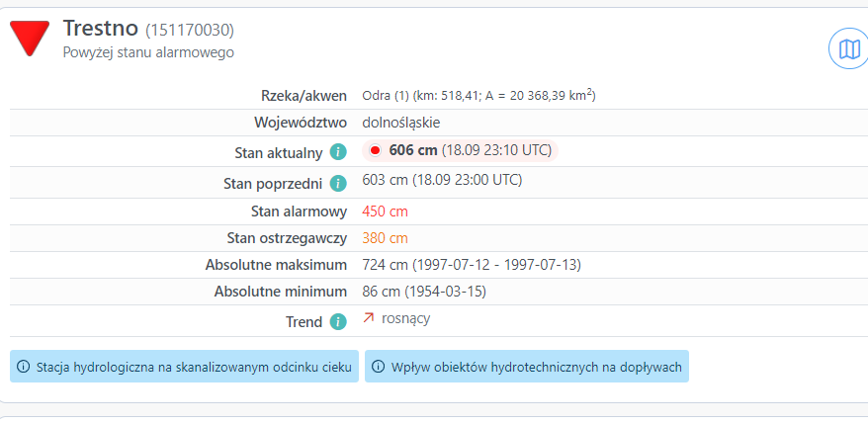Screen dimensions: 868x424
Task: Click info icon beside Stan poprzedni
Action: (338, 183)
